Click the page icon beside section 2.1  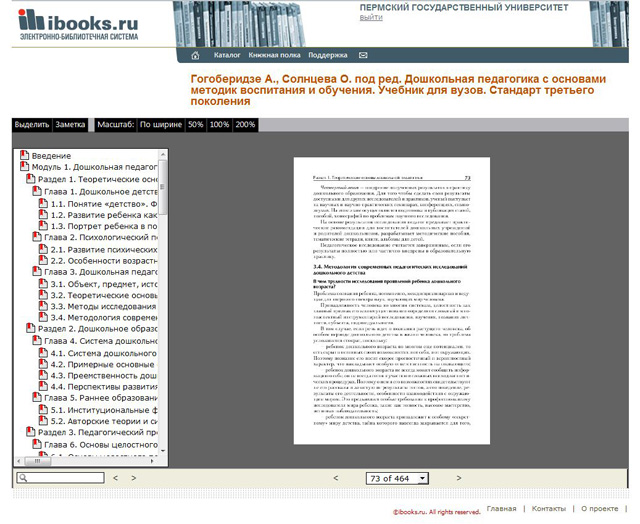tap(43, 249)
